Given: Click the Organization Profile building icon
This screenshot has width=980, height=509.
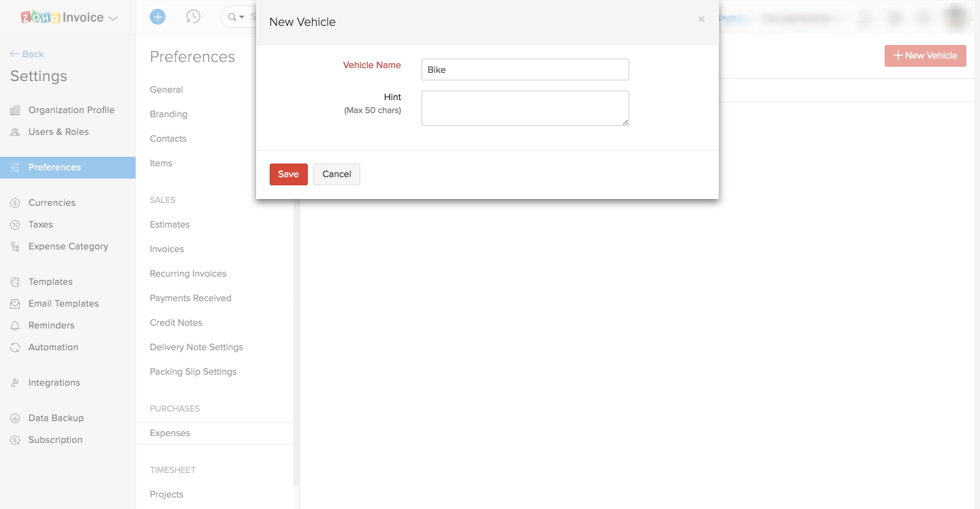Looking at the screenshot, I should [15, 110].
